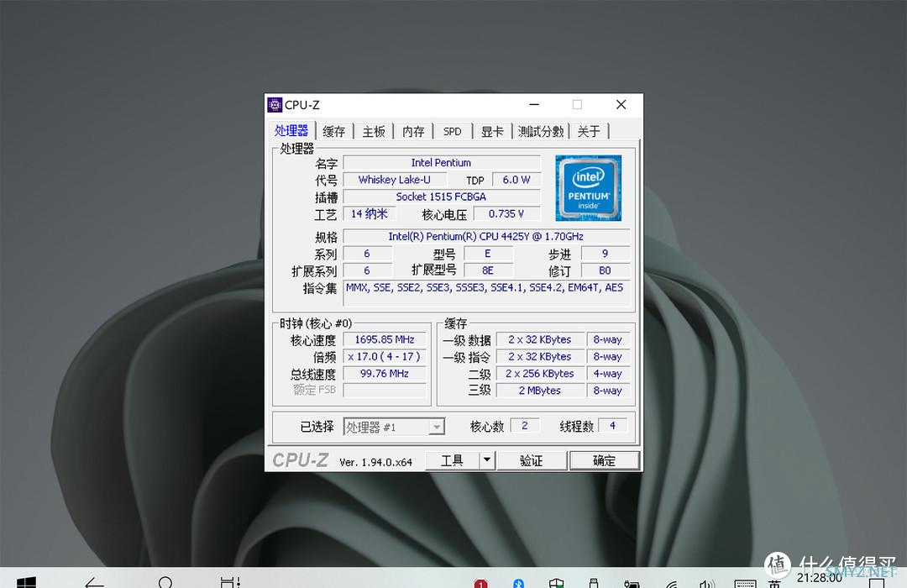Click the 2 MBytes L3 cache value
Image resolution: width=907 pixels, height=588 pixels.
click(x=540, y=390)
